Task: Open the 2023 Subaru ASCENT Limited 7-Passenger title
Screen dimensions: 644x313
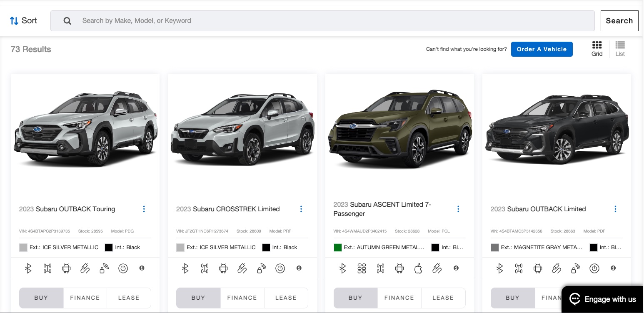Action: point(382,209)
